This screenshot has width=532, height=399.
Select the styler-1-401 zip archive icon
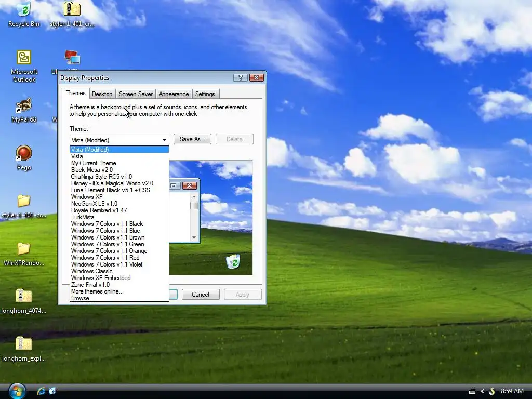pos(72,14)
